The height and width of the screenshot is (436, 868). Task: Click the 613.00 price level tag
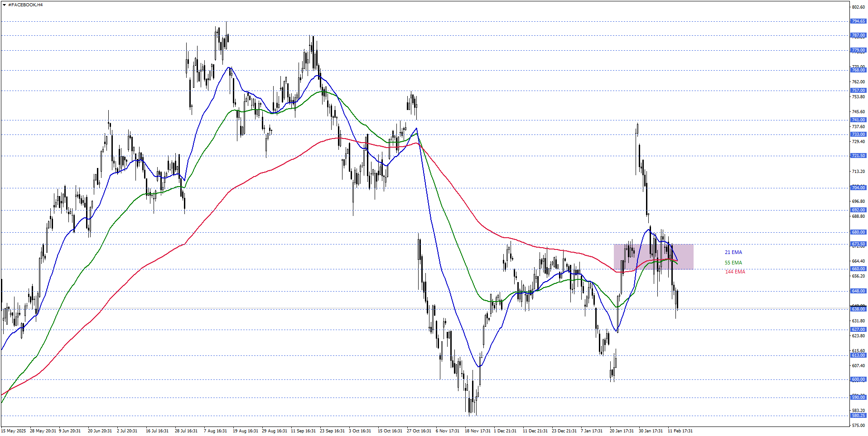click(858, 355)
